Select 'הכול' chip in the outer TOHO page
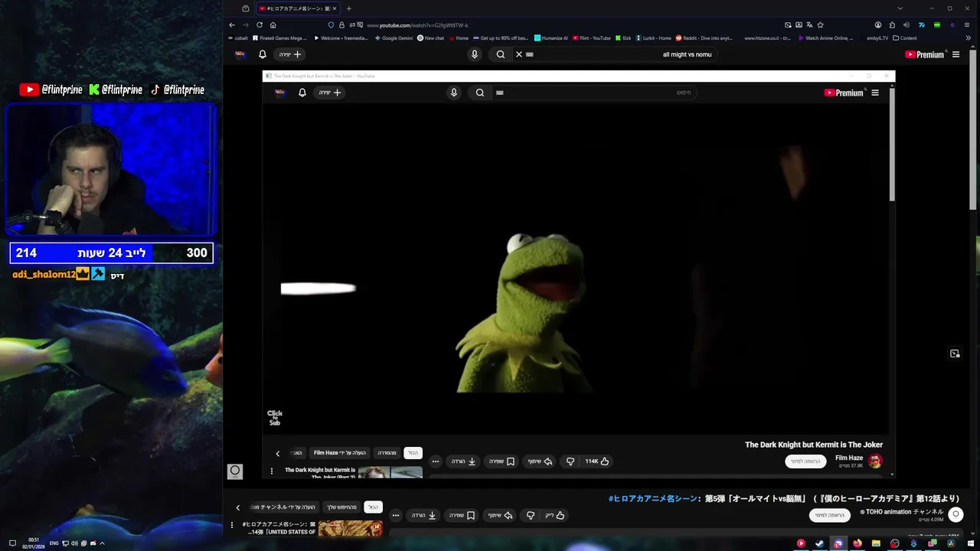Screen dimensions: 980x551 [373, 507]
